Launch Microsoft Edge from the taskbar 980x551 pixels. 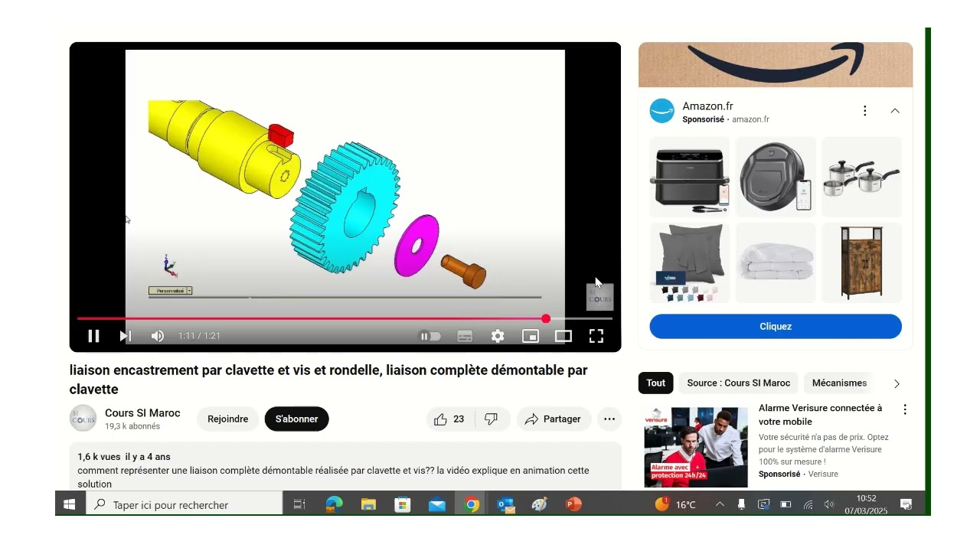[334, 504]
